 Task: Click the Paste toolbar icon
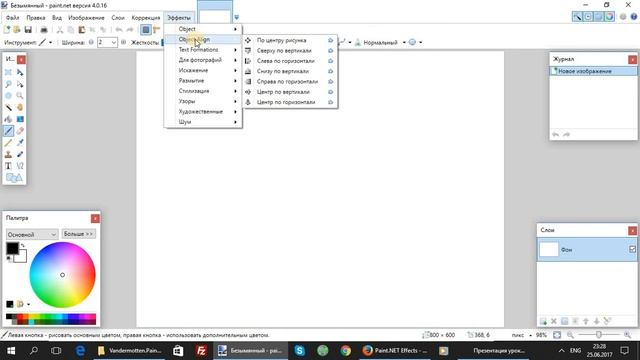point(82,29)
